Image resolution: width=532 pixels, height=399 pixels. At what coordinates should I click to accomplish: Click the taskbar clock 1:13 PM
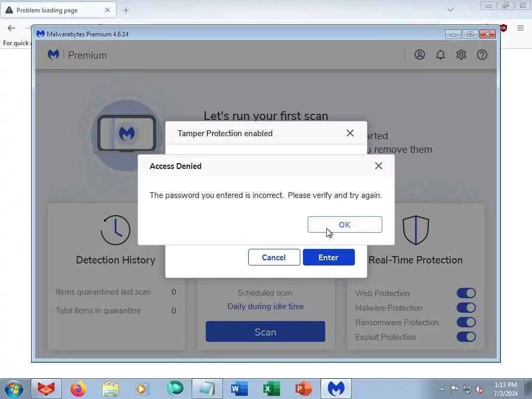[x=506, y=389]
